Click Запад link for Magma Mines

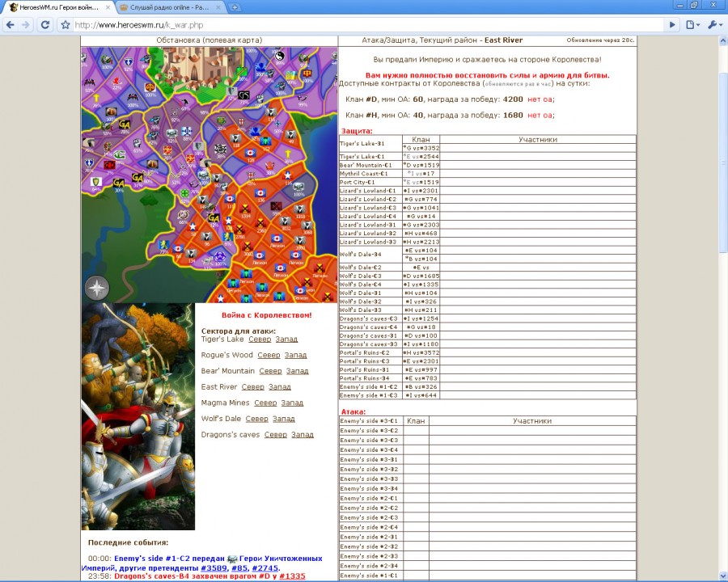(292, 403)
